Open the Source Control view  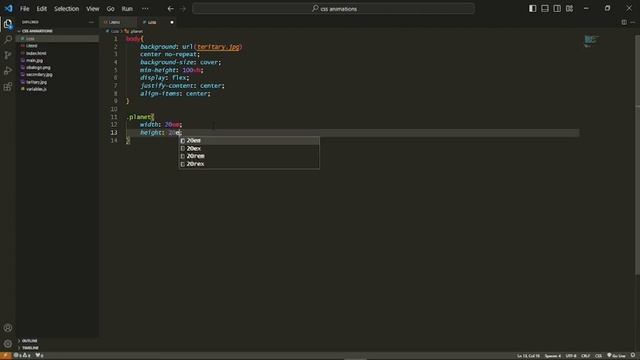(8, 55)
